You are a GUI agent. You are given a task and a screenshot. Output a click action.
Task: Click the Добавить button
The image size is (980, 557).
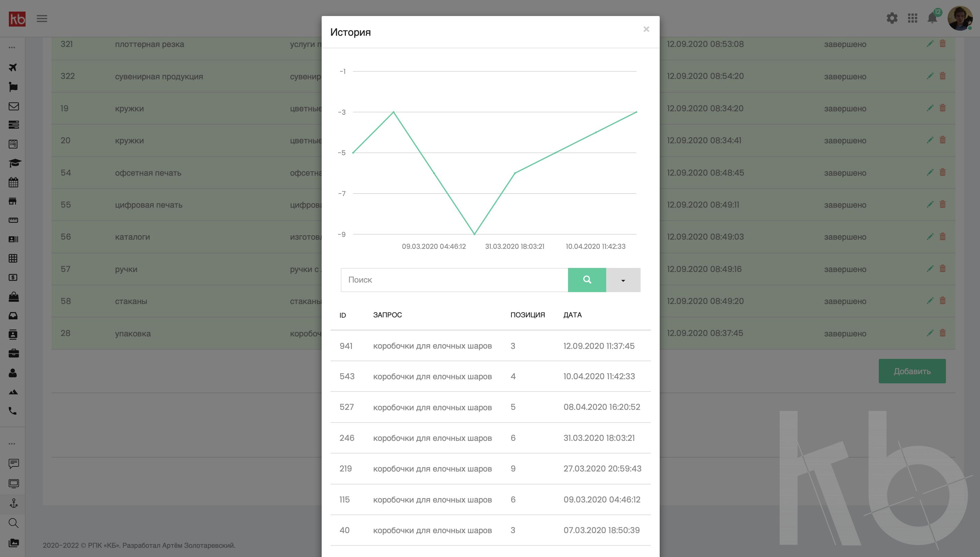click(912, 371)
